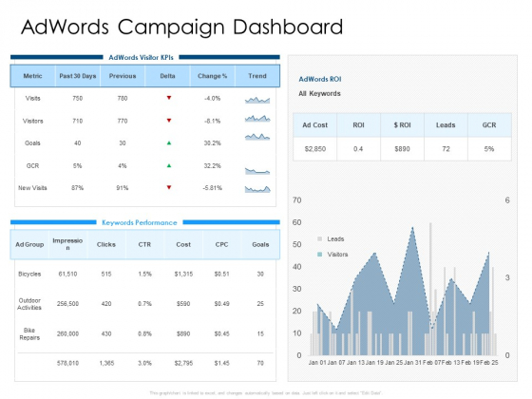This screenshot has height=399, width=532.
Task: Click the red down arrow in Visits row
Action: click(169, 98)
